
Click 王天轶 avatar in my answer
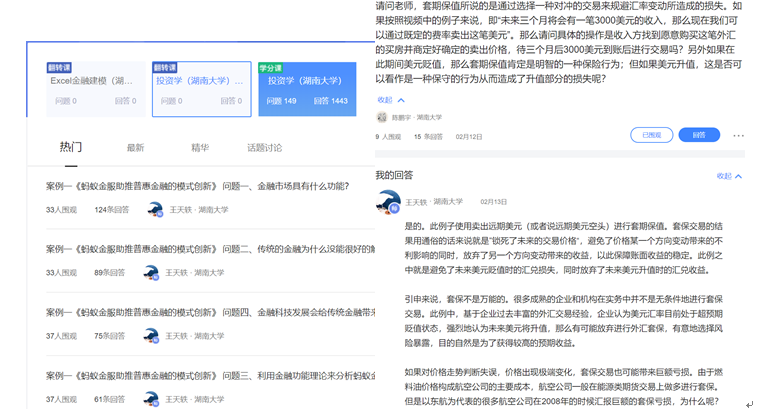387,202
